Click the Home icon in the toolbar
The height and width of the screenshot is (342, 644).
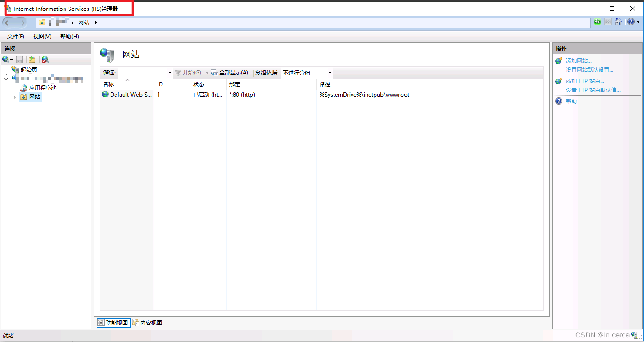pos(618,22)
